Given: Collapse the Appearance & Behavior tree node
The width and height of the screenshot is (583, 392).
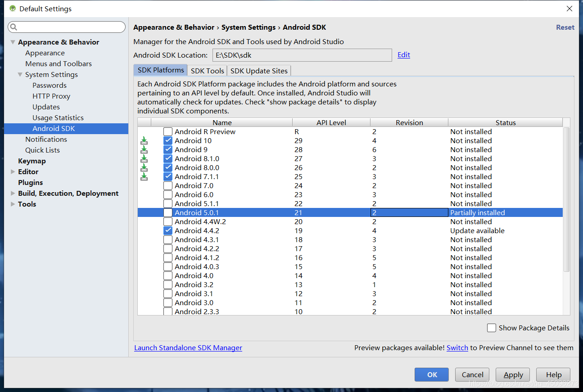Looking at the screenshot, I should pos(13,42).
